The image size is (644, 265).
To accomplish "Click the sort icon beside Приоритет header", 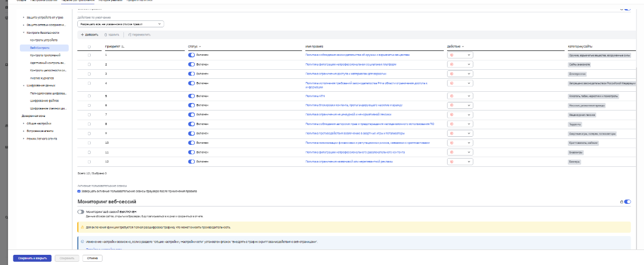I will pos(123,47).
